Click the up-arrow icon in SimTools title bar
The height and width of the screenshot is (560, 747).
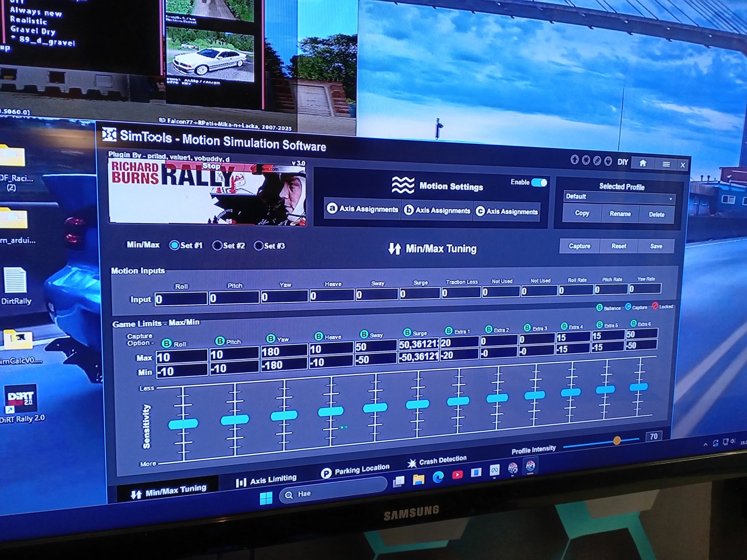pyautogui.click(x=575, y=160)
